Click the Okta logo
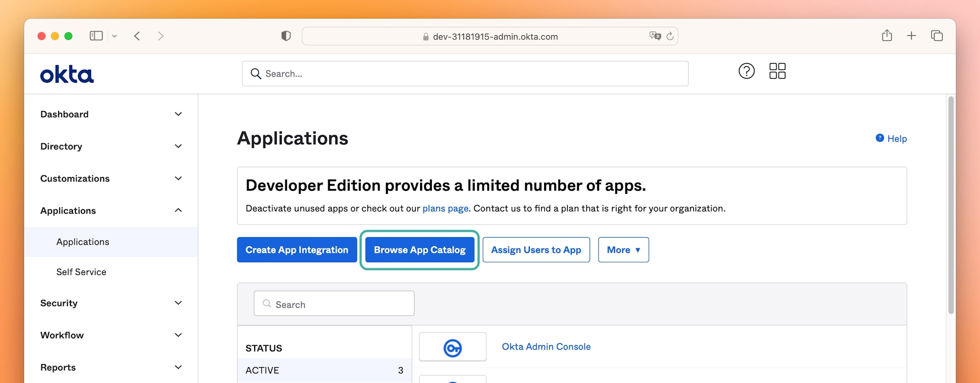Viewport: 980px width, 383px height. coord(67,74)
